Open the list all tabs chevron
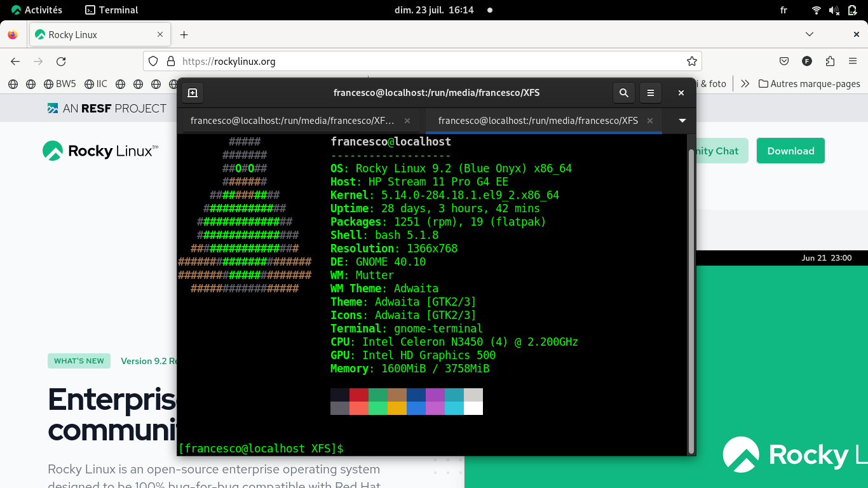Image resolution: width=868 pixels, height=488 pixels. click(810, 34)
